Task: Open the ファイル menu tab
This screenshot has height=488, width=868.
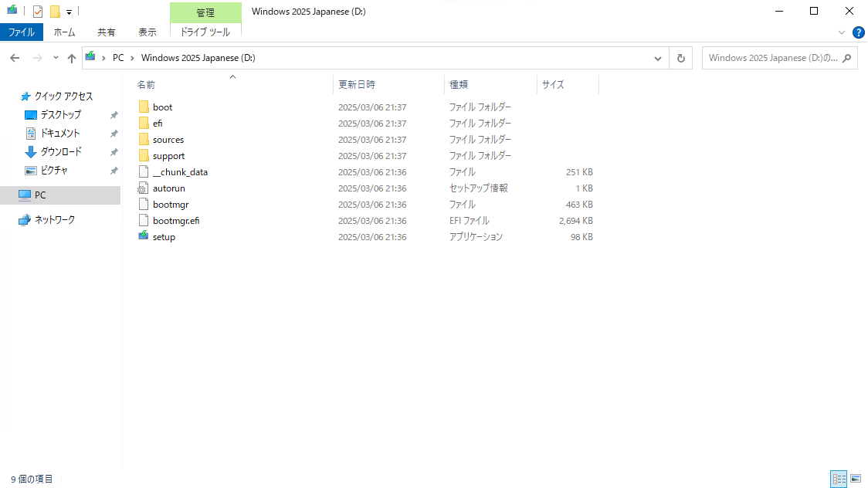Action: click(22, 32)
